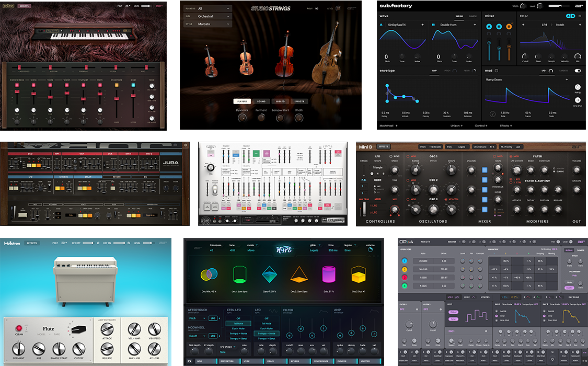This screenshot has height=366, width=588.
Task: Click the red Clean button in Mellotron
Action: [x=19, y=329]
